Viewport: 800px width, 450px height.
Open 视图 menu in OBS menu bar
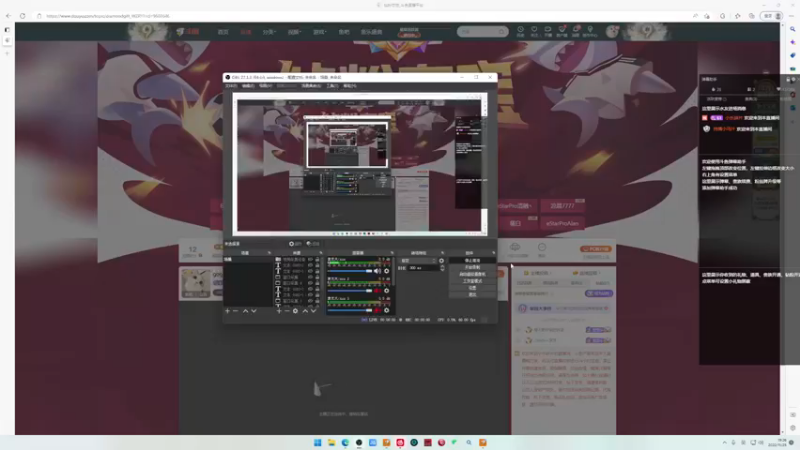[266, 86]
